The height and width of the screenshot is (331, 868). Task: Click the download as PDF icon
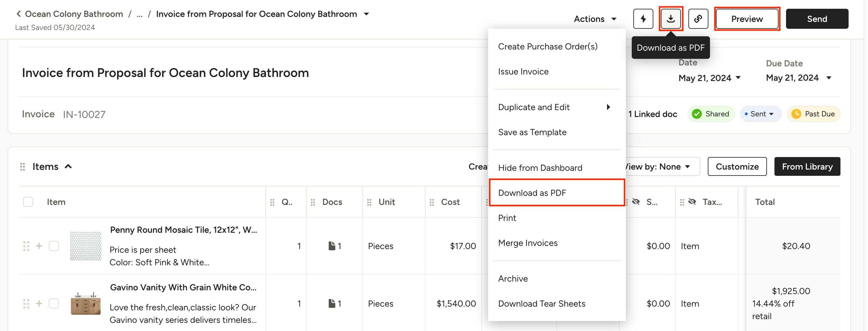tap(671, 19)
